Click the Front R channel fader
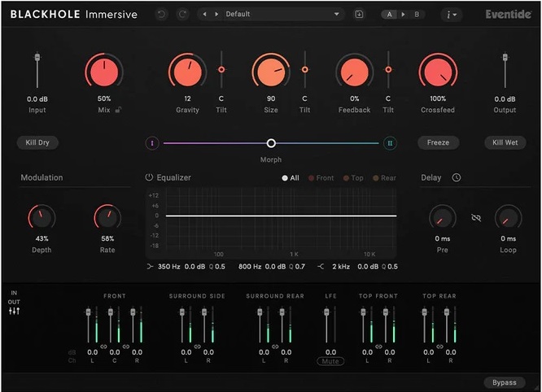The width and height of the screenshot is (542, 392). (x=133, y=312)
